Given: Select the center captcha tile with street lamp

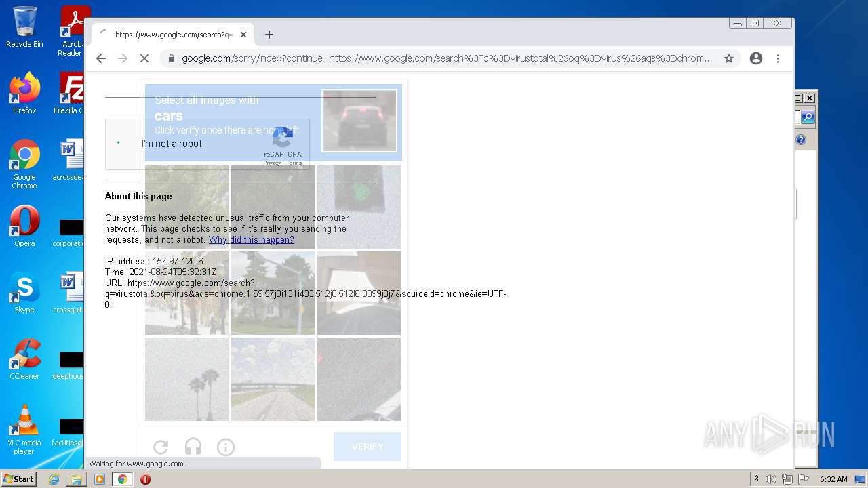Looking at the screenshot, I should tap(273, 293).
